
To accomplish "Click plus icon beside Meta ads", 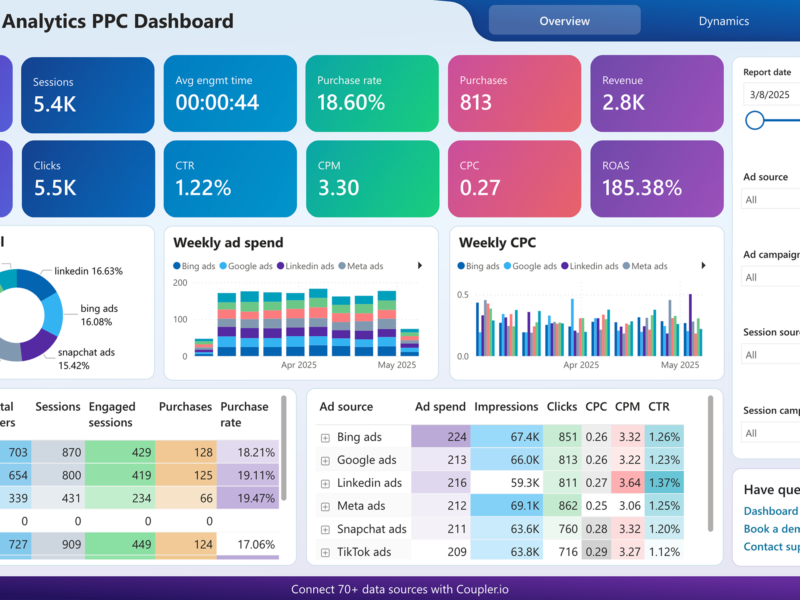I will tap(325, 507).
